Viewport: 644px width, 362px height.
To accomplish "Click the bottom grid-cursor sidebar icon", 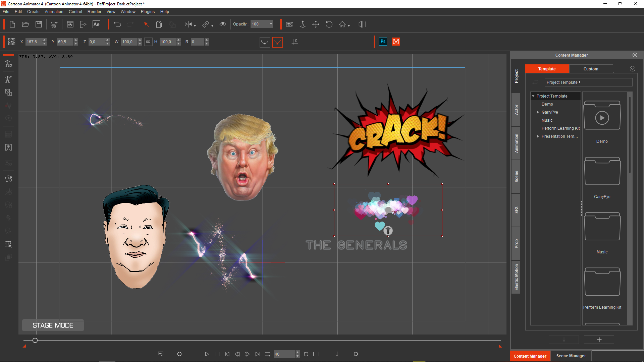I will pyautogui.click(x=9, y=244).
